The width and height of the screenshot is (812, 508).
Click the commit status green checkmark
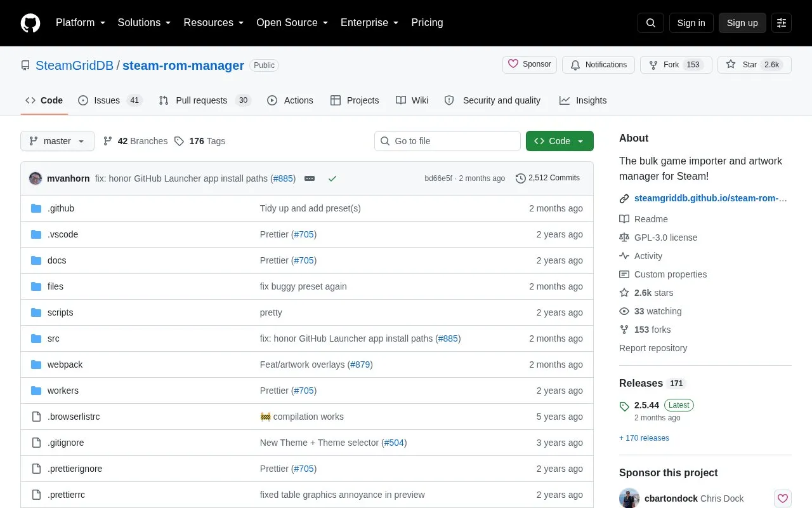[332, 178]
